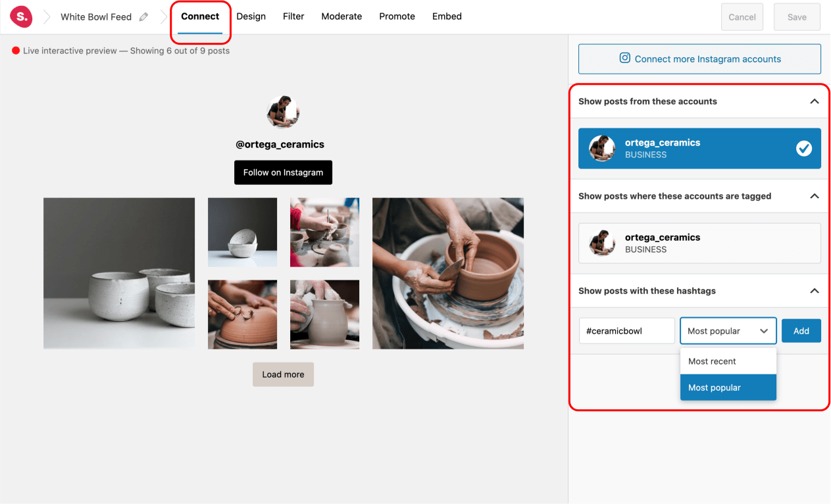The height and width of the screenshot is (504, 831).
Task: Open the Most popular sort dropdown
Action: click(728, 331)
